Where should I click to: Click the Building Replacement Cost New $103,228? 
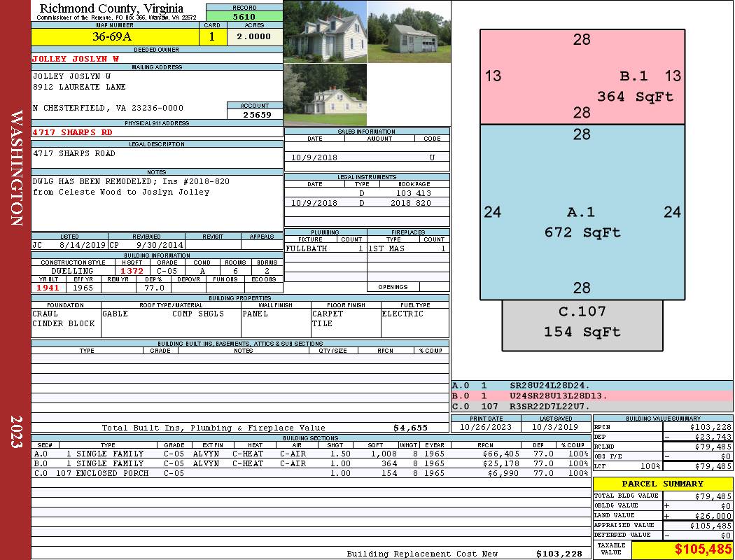coord(559,554)
